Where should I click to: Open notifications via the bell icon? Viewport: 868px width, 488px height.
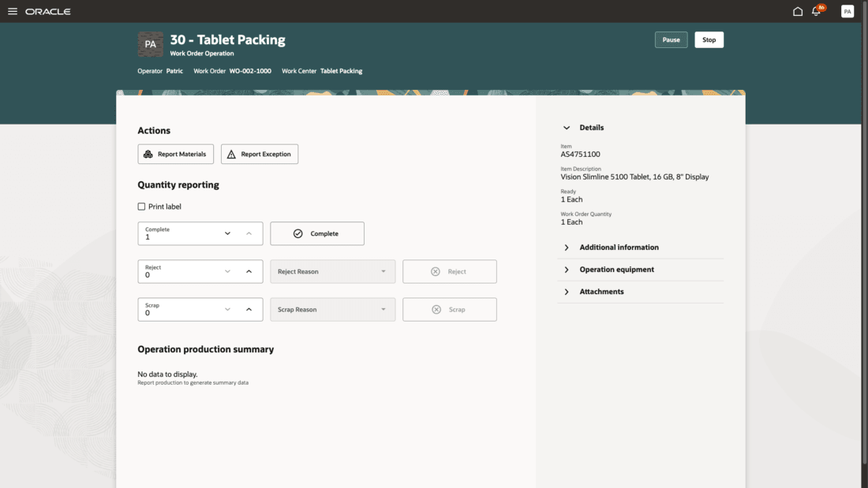817,10
